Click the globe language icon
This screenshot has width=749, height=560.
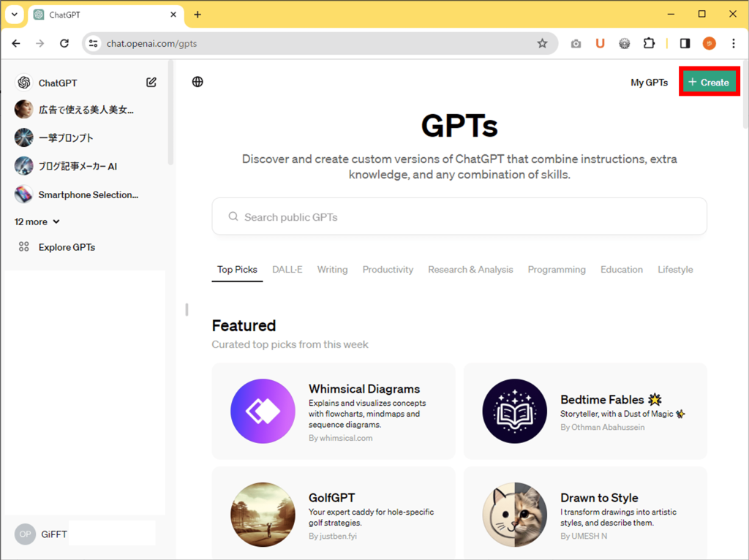coord(197,82)
